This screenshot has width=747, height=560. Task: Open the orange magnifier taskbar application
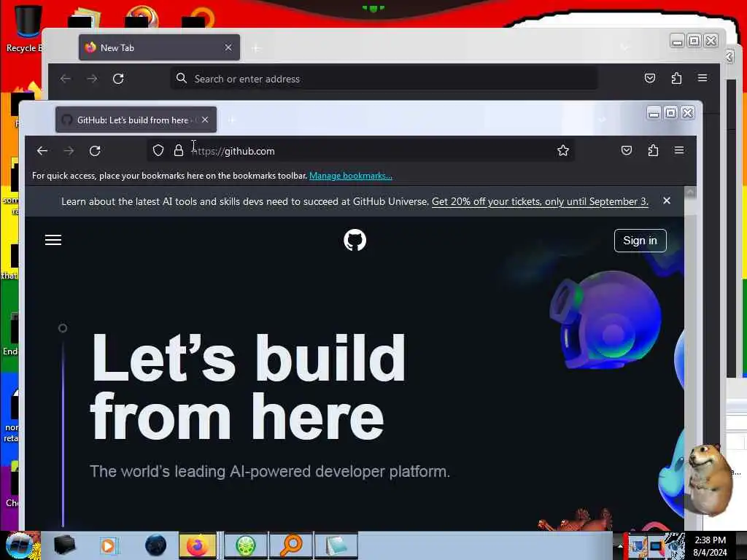pyautogui.click(x=292, y=545)
